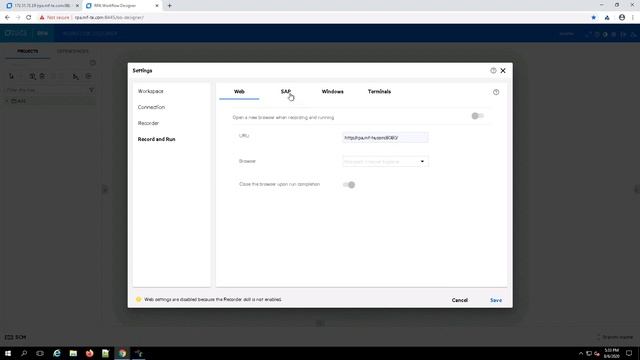Screen dimensions: 640x360
Task: Select Workspace in the Settings sidebar
Action: click(x=151, y=91)
